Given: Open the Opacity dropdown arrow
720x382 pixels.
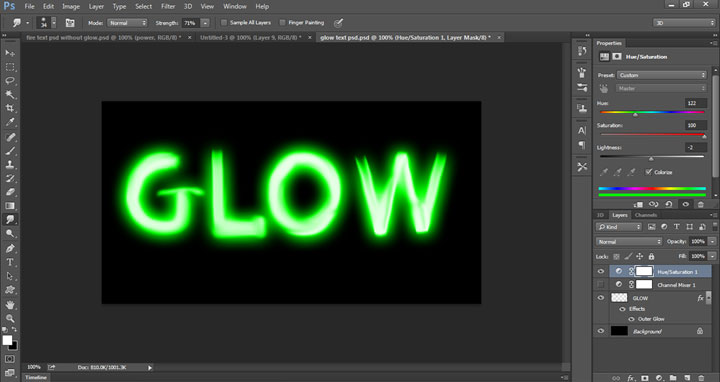Looking at the screenshot, I should click(712, 242).
